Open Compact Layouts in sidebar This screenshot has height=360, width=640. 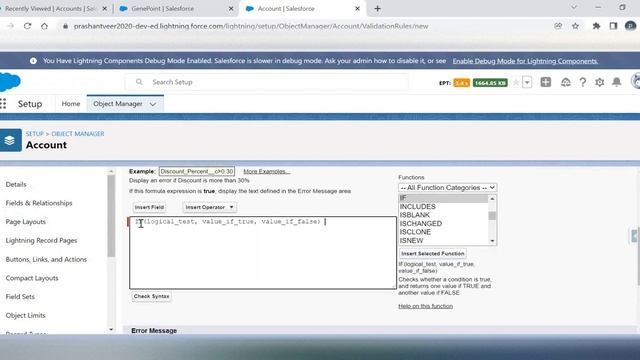point(32,278)
